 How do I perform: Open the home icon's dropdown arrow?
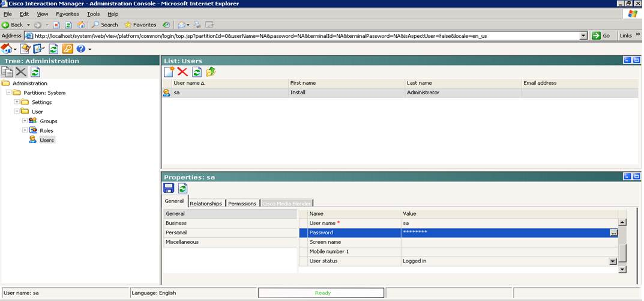15,50
